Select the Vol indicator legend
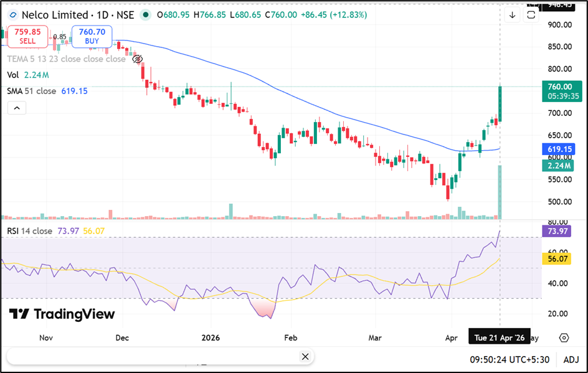 coord(13,75)
